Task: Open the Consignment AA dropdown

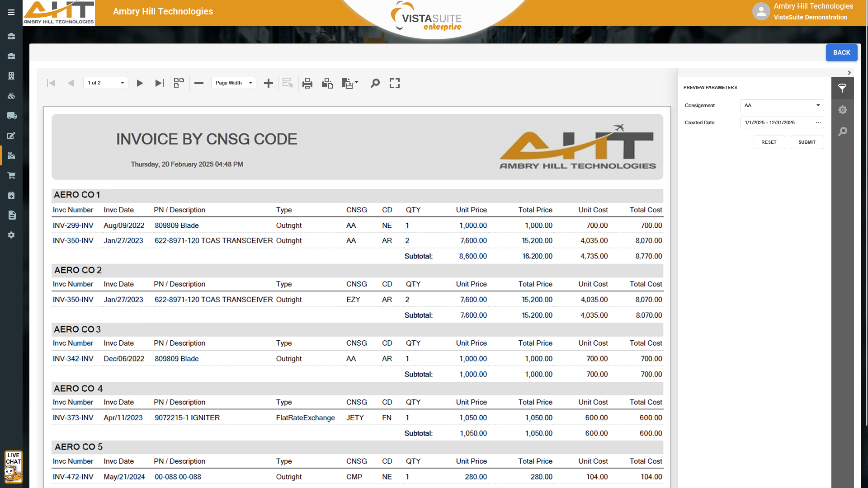Action: 818,105
